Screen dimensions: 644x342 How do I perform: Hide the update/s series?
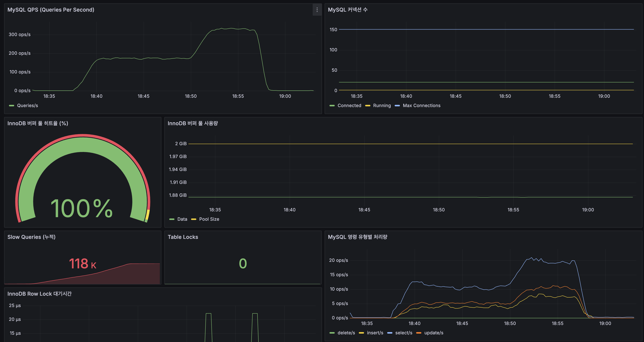click(x=433, y=333)
